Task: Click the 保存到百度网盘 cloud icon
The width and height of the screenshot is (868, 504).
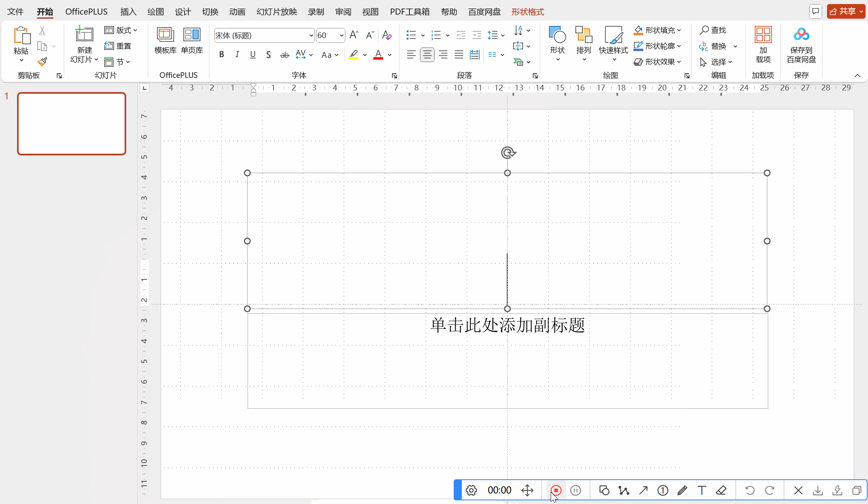Action: point(801,45)
